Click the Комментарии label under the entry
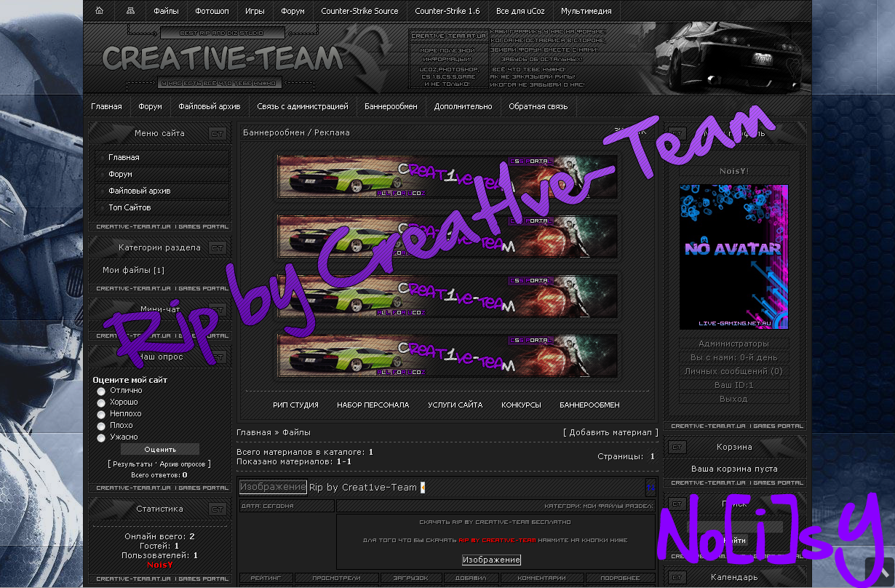Screen dimensions: 895x588 [x=541, y=579]
